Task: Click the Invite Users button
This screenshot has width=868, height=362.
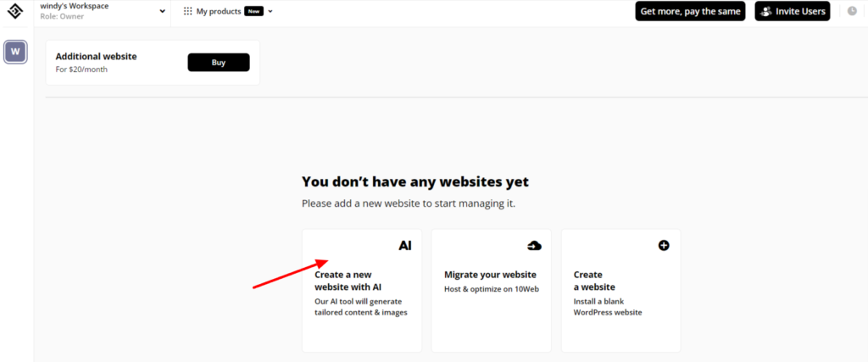Action: [793, 11]
